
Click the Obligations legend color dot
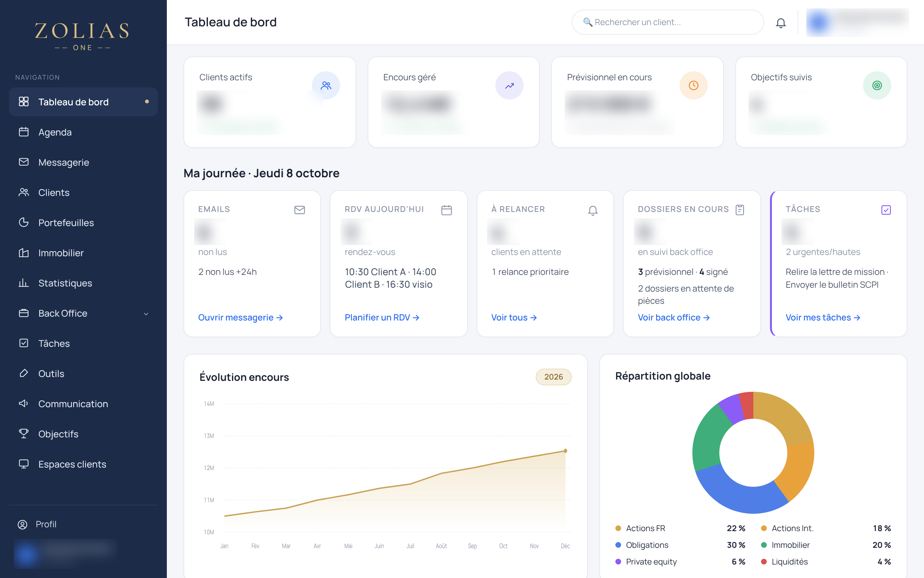[x=618, y=546]
